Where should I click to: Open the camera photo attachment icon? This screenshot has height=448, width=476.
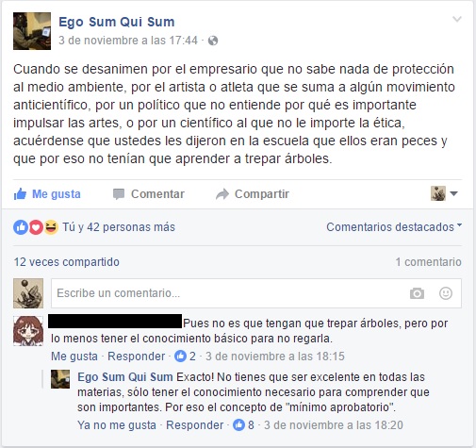(x=417, y=293)
